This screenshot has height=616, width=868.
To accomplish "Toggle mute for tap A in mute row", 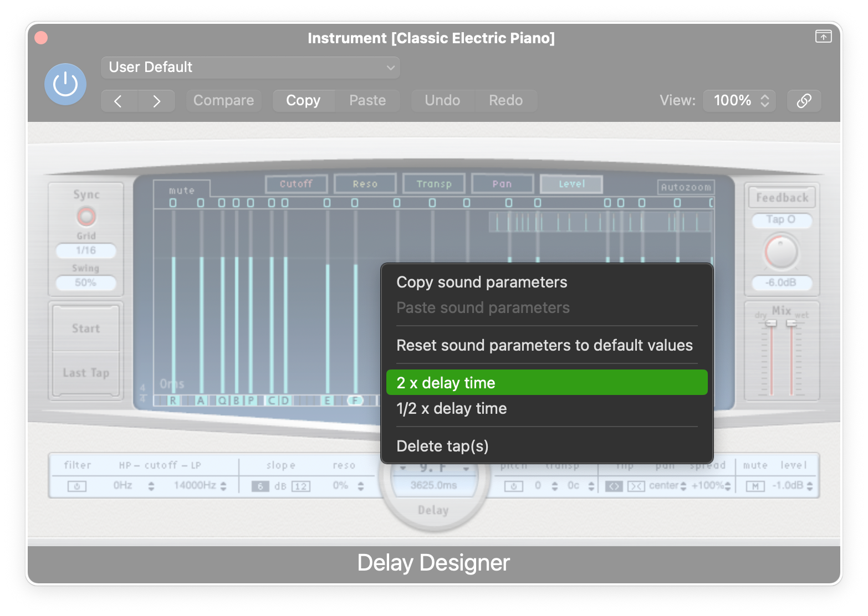I will (201, 203).
